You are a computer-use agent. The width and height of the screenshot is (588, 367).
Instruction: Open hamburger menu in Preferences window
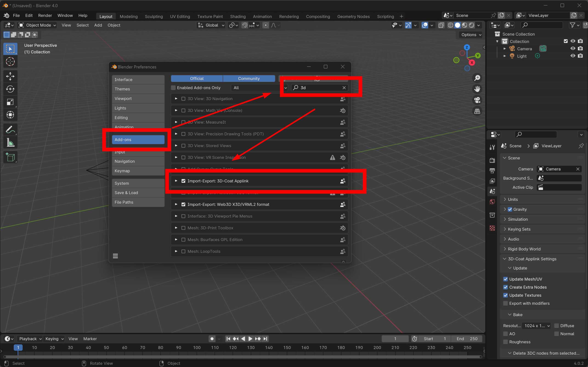coord(115,256)
